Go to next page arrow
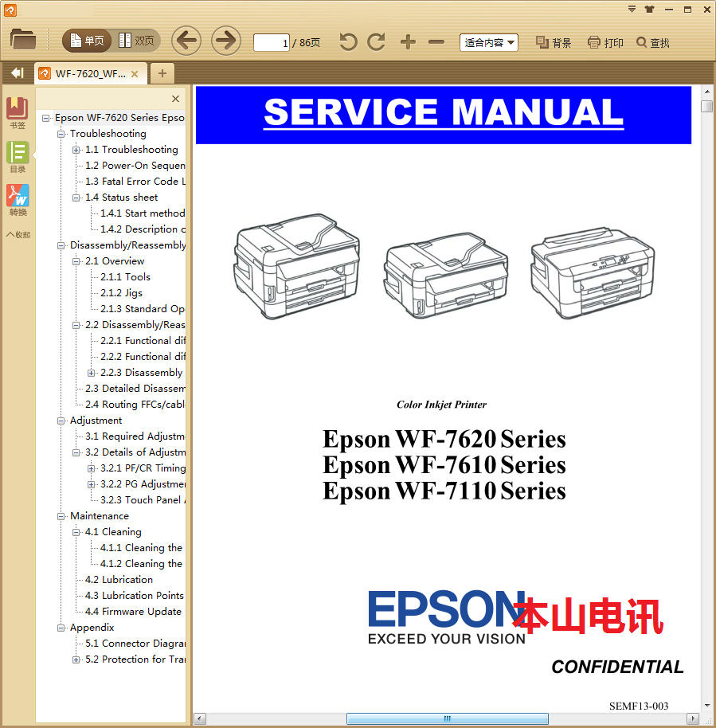This screenshot has height=728, width=716. click(226, 41)
